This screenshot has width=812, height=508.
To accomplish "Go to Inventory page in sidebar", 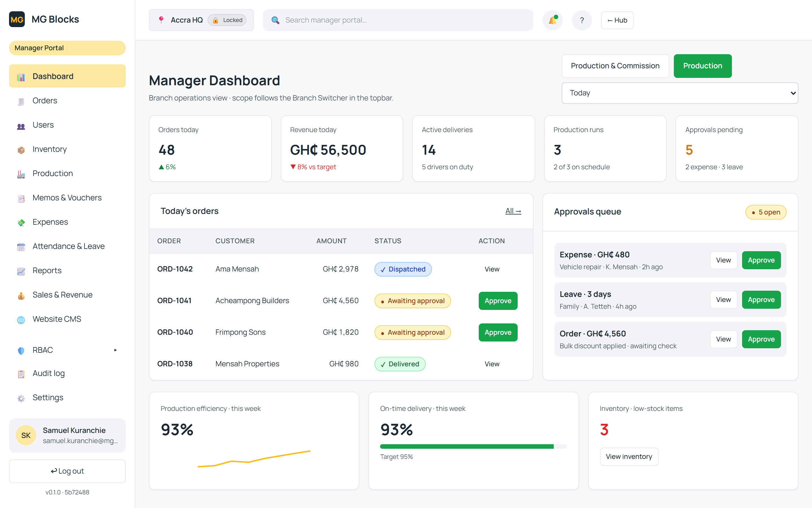I will coord(67,149).
